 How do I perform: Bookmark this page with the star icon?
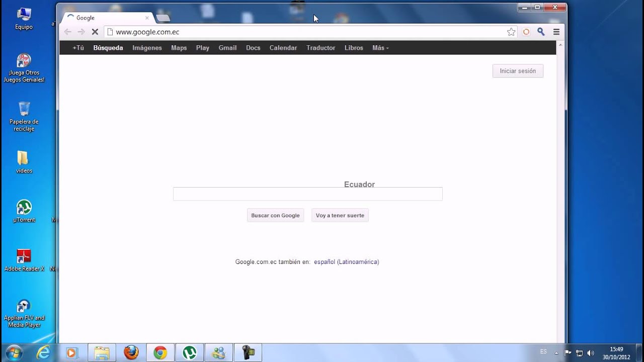click(511, 32)
